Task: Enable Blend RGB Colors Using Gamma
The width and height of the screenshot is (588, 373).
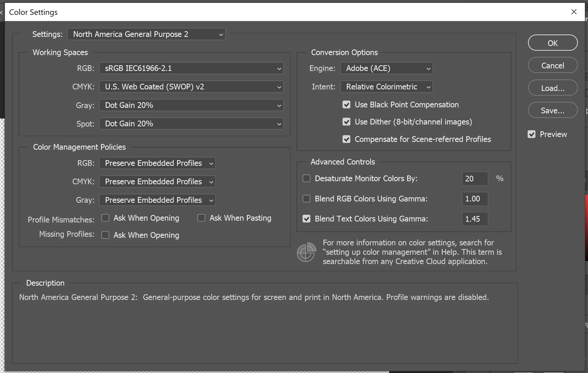Action: pos(307,199)
